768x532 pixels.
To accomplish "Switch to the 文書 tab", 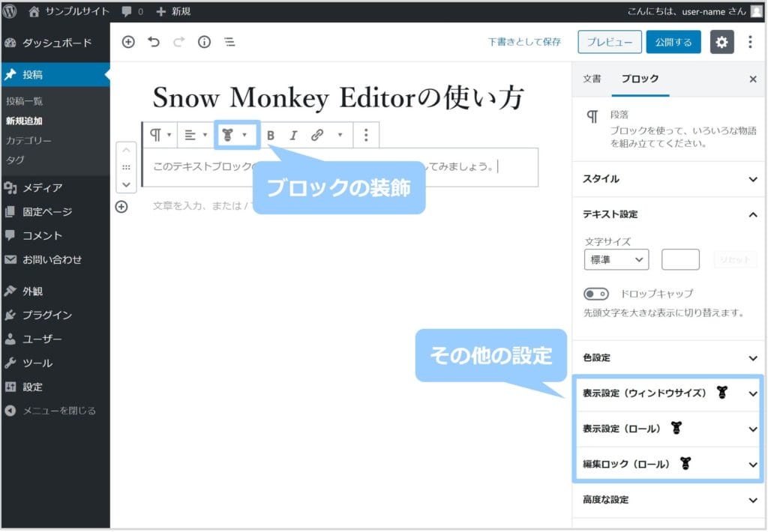I will (592, 79).
